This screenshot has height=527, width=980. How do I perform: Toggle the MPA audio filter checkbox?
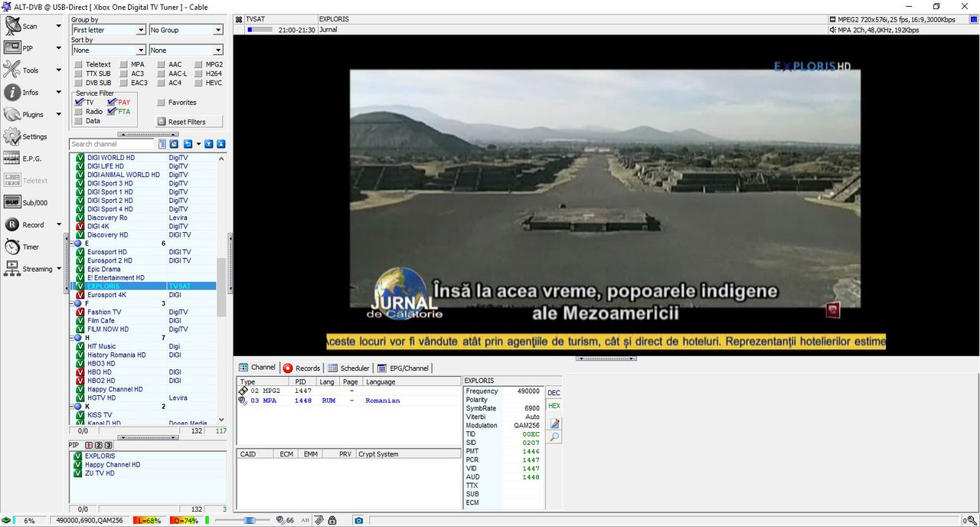coord(124,65)
